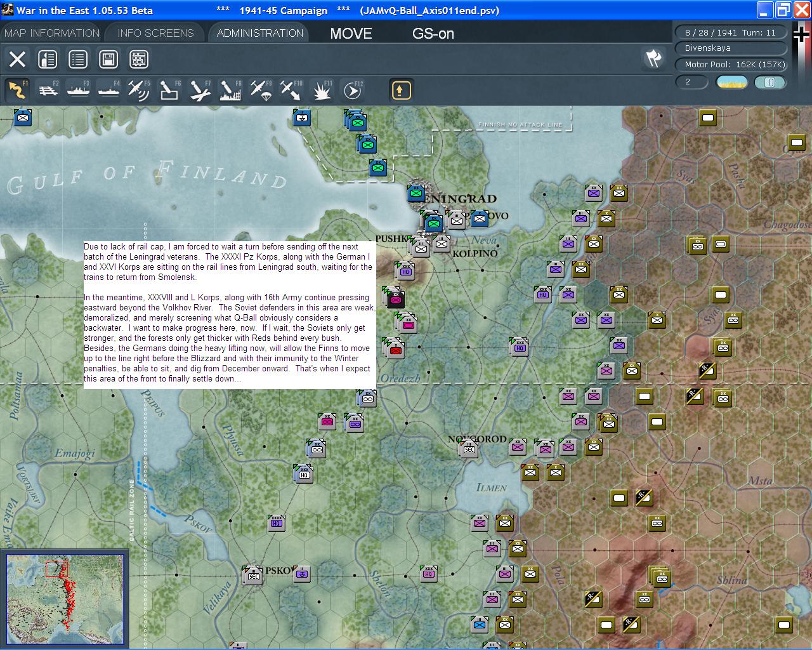Click the date and Turn 11 field
The image size is (812, 650).
pos(730,32)
